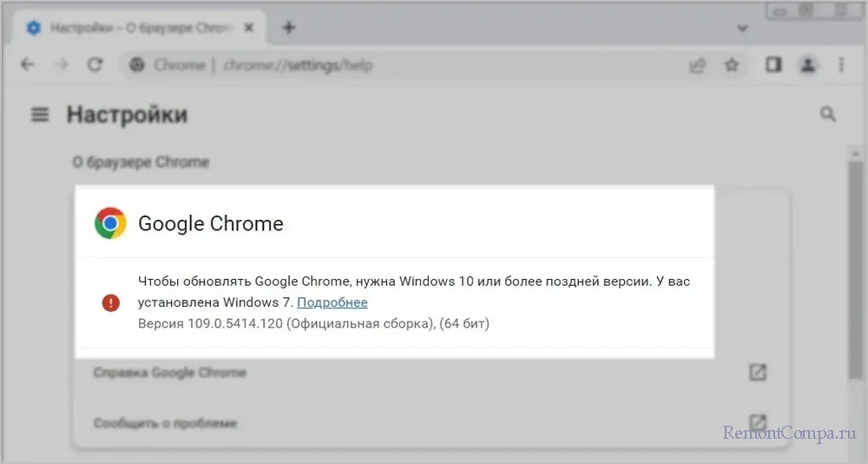Open the Chrome three-dot menu
868x464 pixels.
point(841,65)
